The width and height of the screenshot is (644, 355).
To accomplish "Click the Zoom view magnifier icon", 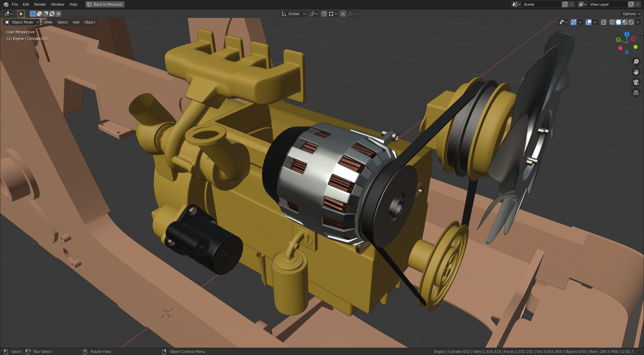I will (x=636, y=62).
